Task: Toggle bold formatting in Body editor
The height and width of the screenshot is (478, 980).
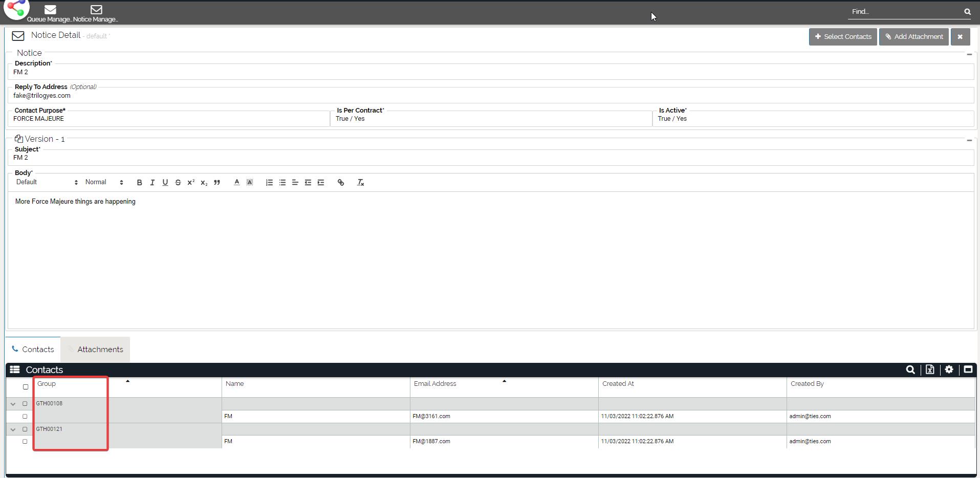Action: pos(139,183)
